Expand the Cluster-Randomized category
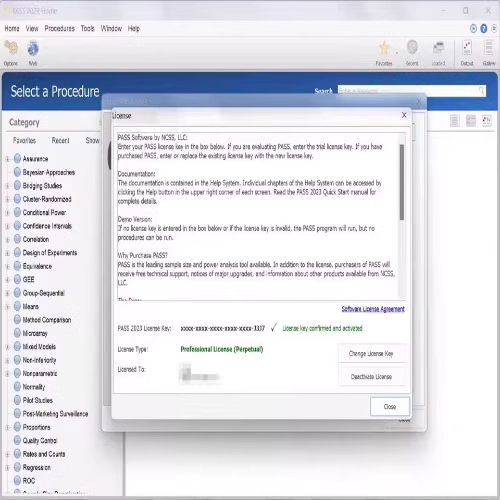The image size is (500, 500). (x=7, y=199)
